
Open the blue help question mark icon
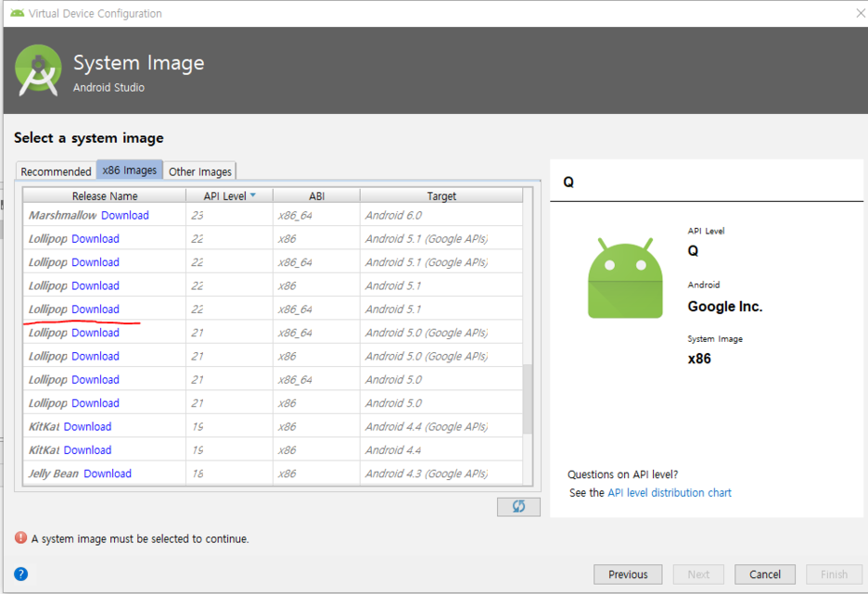click(21, 575)
